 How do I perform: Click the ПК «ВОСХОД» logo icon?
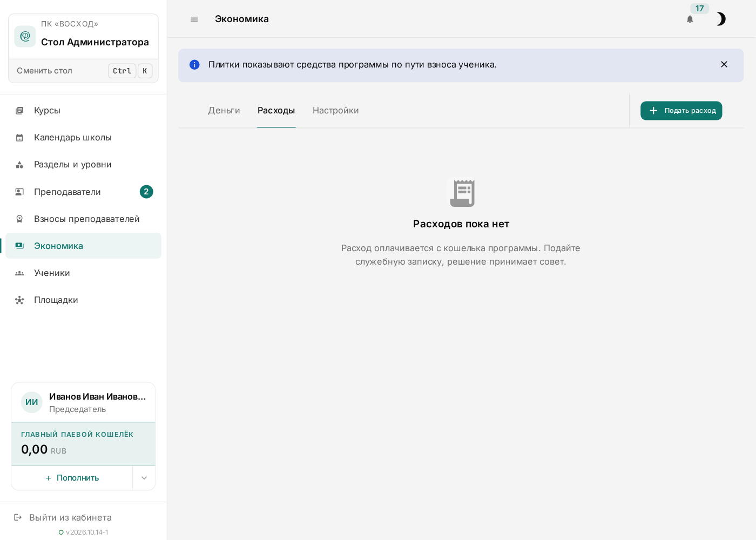25,36
